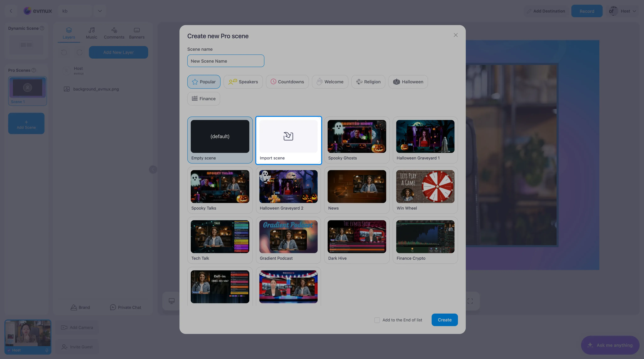
Task: Click the Create button
Action: tap(444, 320)
